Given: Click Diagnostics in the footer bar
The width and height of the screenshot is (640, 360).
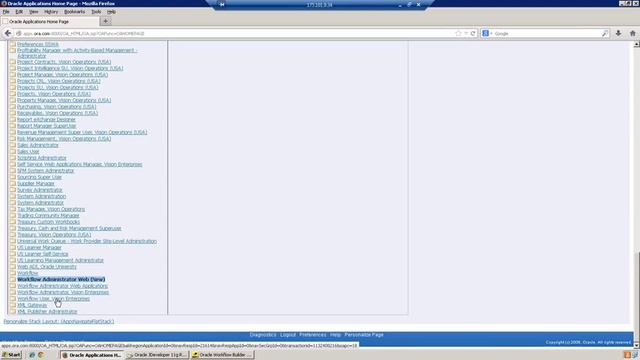Looking at the screenshot, I should 263,335.
